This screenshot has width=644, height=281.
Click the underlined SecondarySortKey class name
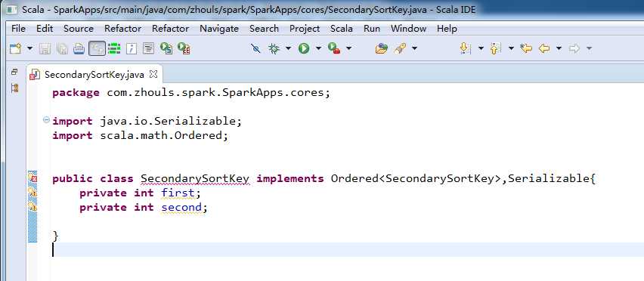coord(195,179)
